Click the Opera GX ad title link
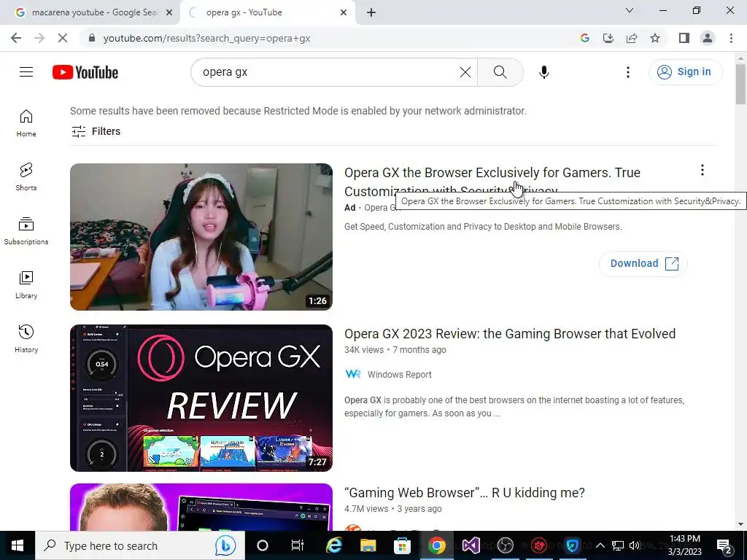Viewport: 747px width, 560px height. [x=492, y=182]
